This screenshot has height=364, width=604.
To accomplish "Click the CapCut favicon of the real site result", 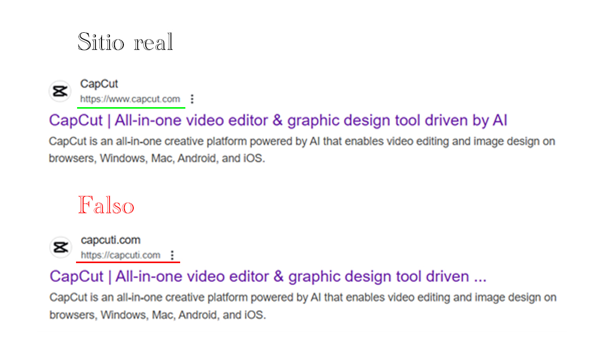I will point(60,92).
